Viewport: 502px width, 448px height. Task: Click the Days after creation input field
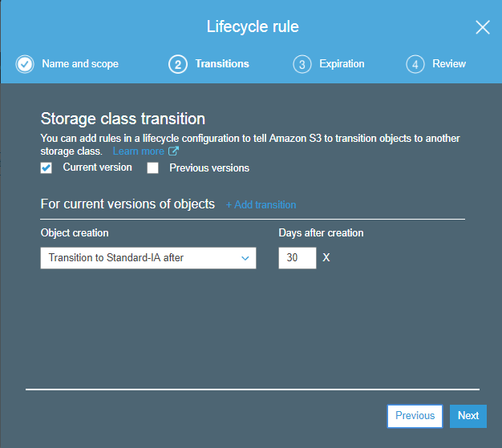coord(297,258)
